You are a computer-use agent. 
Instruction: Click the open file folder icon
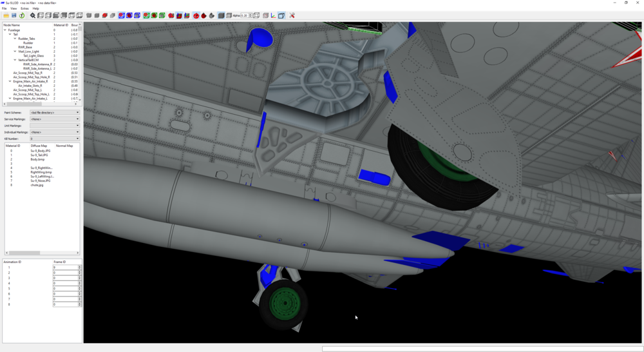tap(6, 15)
